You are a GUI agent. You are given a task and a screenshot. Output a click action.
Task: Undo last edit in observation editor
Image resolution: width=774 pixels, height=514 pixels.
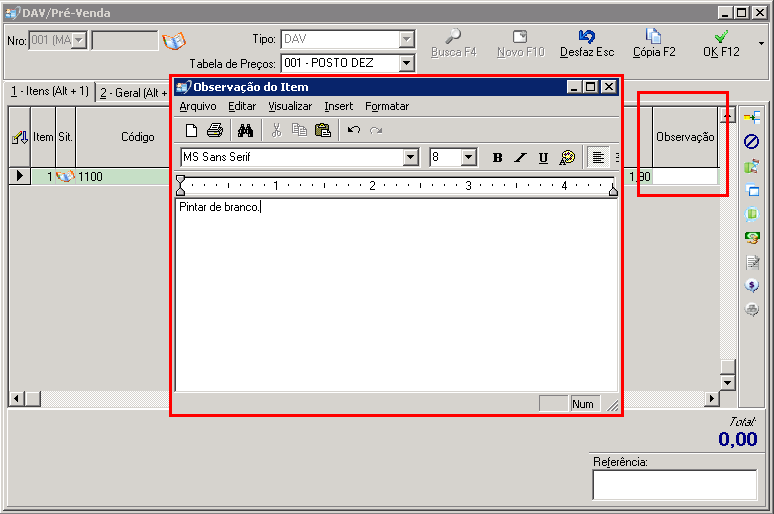click(353, 130)
